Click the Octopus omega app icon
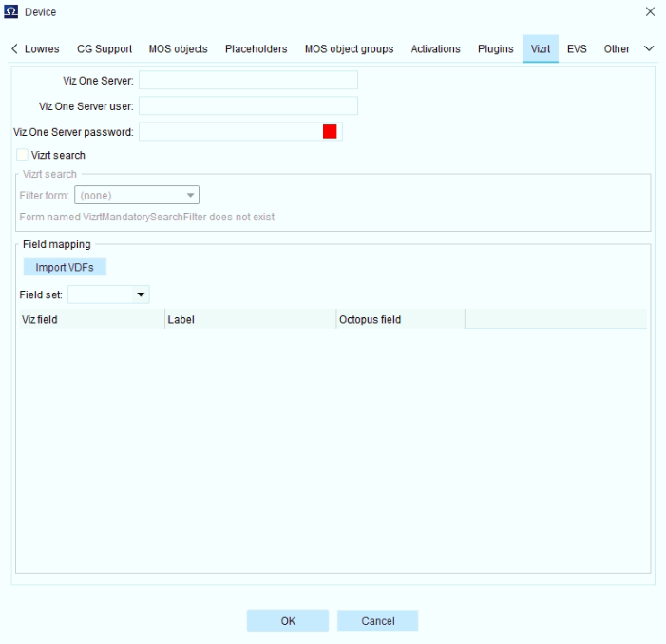This screenshot has height=644, width=666. coord(11,11)
